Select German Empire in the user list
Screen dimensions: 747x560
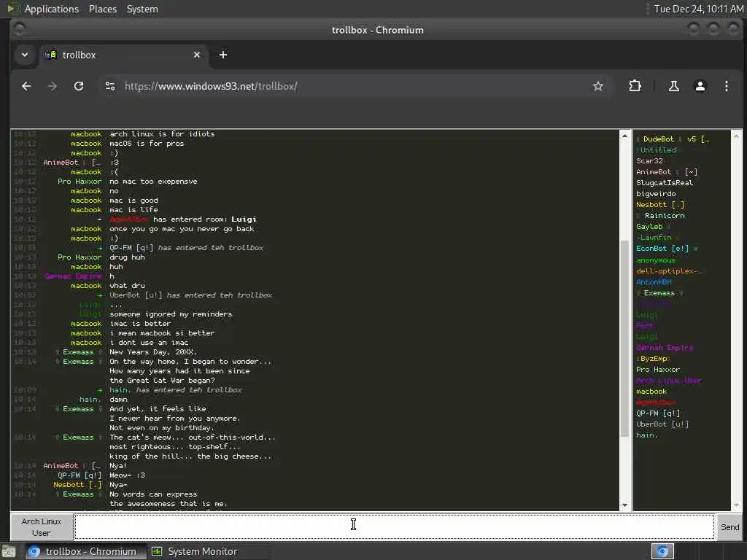click(x=665, y=348)
